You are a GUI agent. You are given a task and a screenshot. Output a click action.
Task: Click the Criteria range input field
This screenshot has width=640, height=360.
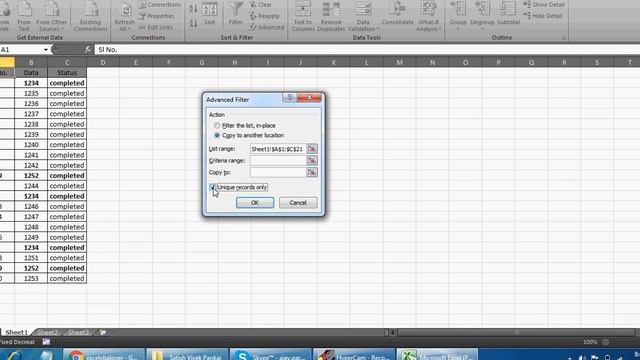tap(278, 160)
